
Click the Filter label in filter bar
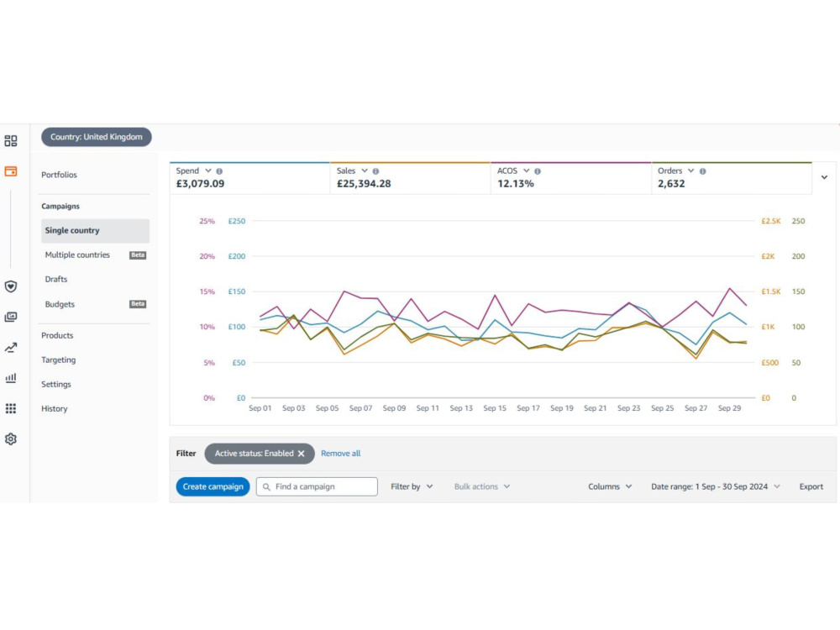(186, 454)
